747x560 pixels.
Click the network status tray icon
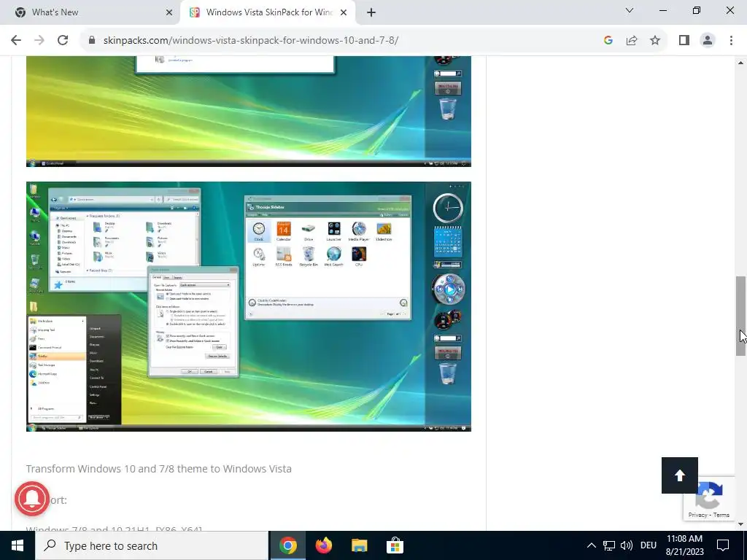coord(609,545)
